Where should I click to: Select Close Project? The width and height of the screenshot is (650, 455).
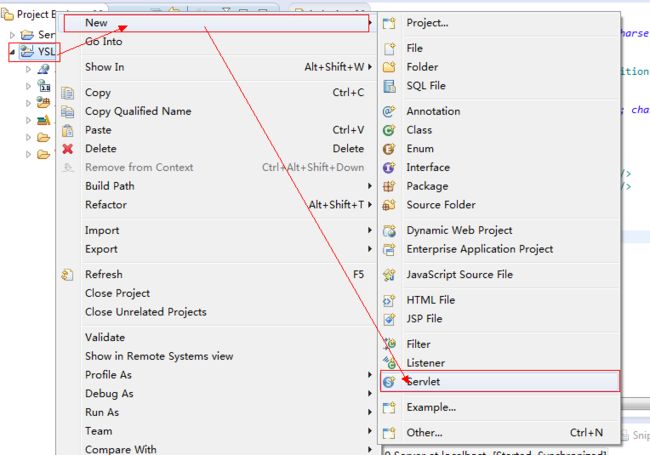click(x=216, y=293)
